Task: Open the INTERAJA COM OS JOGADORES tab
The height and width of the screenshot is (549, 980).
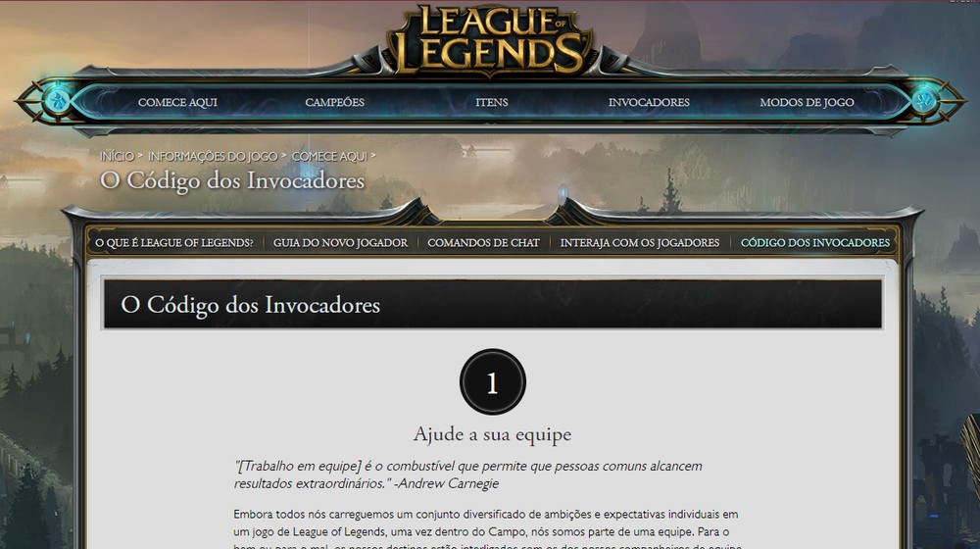Action: click(639, 242)
